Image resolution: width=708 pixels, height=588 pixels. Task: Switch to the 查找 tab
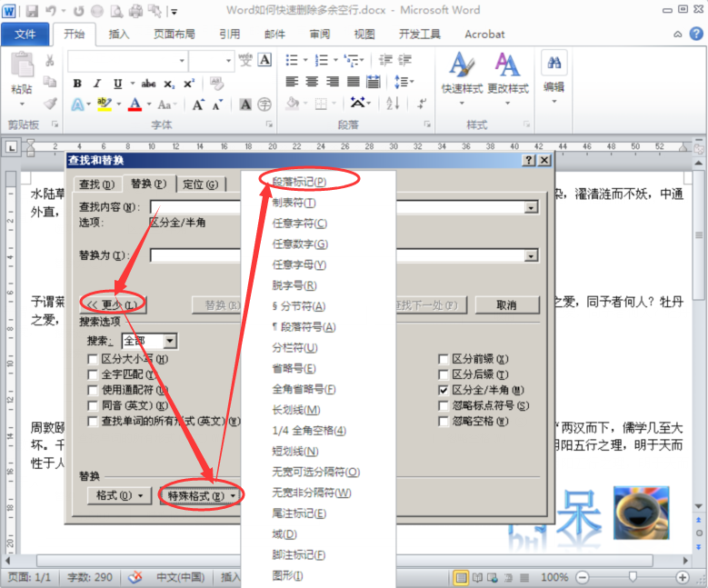click(96, 184)
